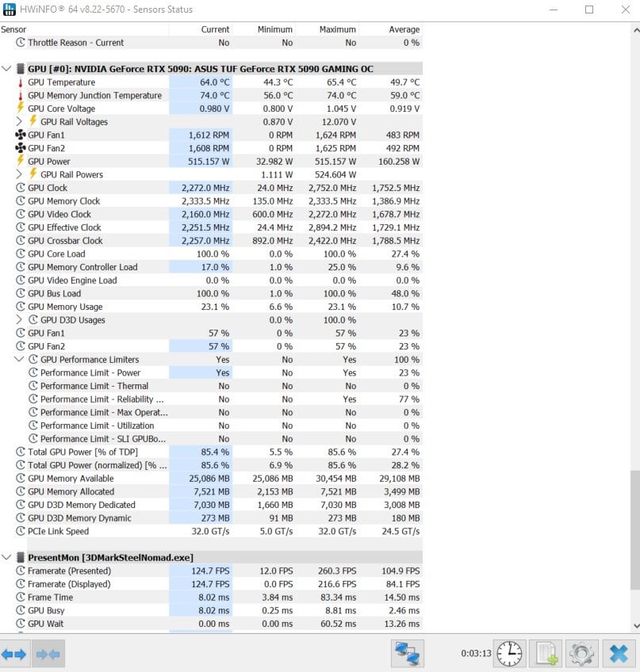Click GPU Power lightning bolt icon
The width and height of the screenshot is (640, 672).
20,161
